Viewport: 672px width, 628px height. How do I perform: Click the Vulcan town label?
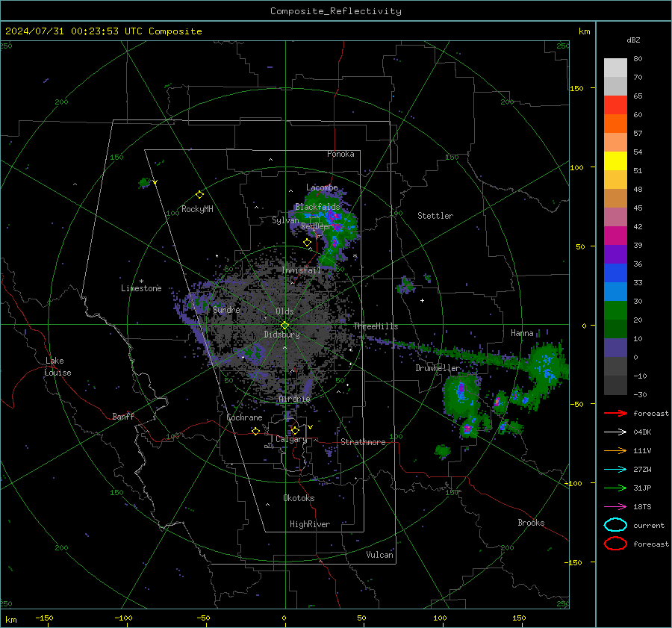(x=379, y=555)
